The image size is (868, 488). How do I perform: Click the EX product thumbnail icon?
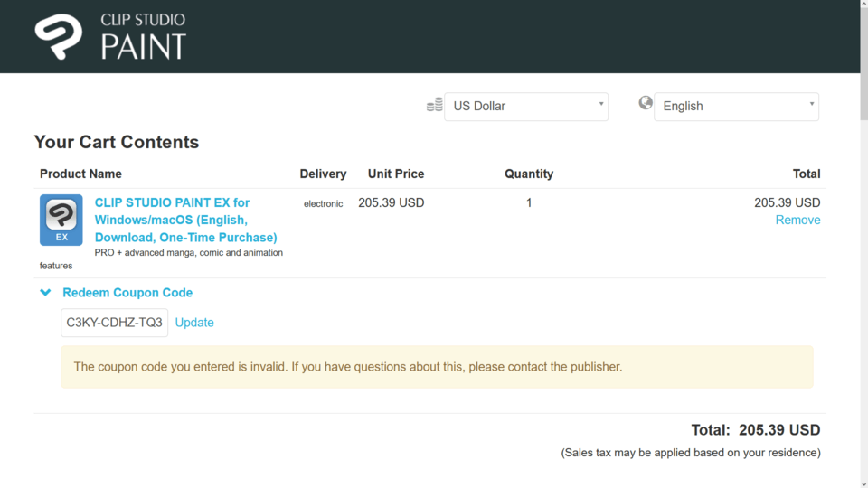coord(61,220)
